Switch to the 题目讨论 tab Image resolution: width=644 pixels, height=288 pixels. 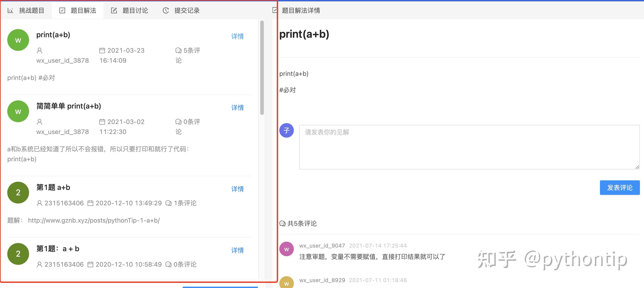(135, 10)
